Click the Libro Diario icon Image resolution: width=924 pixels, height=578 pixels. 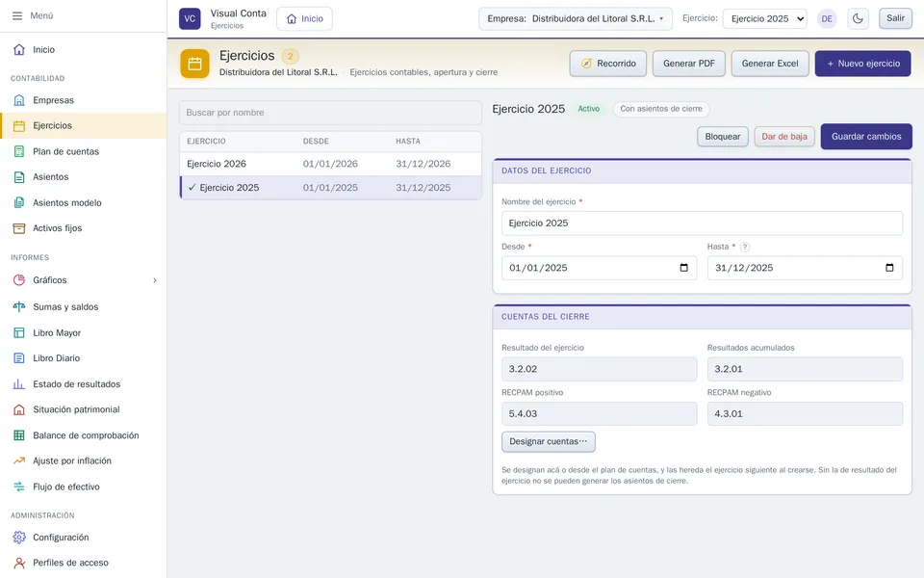pos(19,358)
